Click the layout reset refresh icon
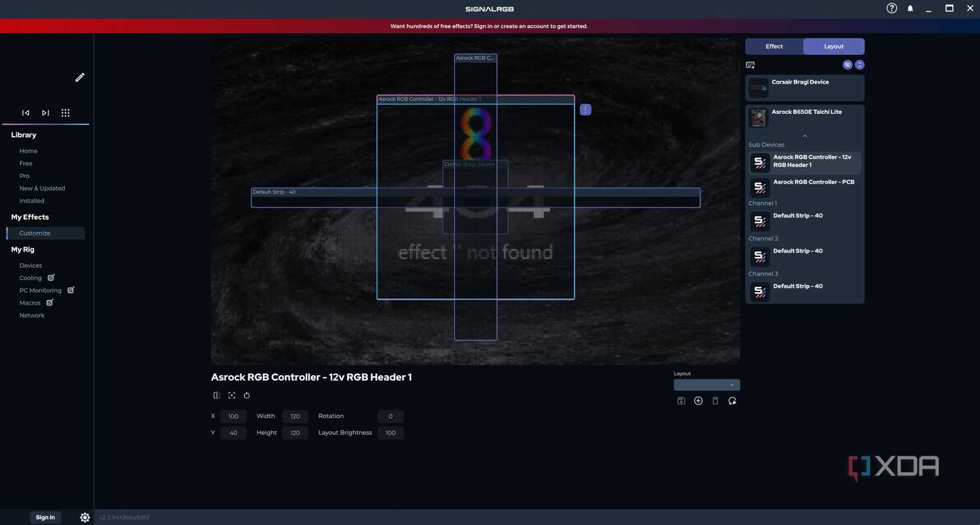The height and width of the screenshot is (525, 980). [732, 401]
